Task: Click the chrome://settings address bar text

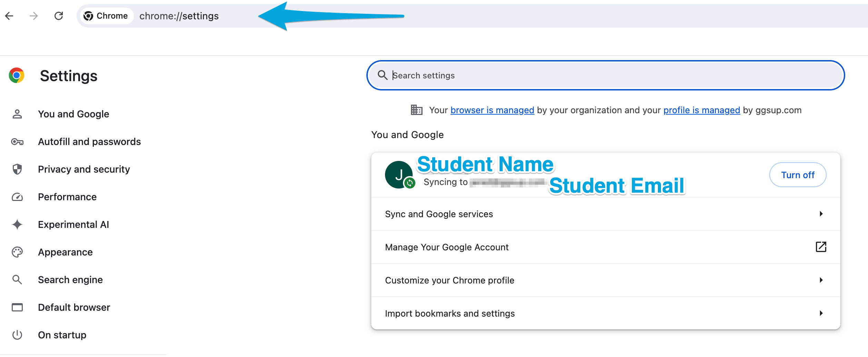Action: click(x=179, y=16)
